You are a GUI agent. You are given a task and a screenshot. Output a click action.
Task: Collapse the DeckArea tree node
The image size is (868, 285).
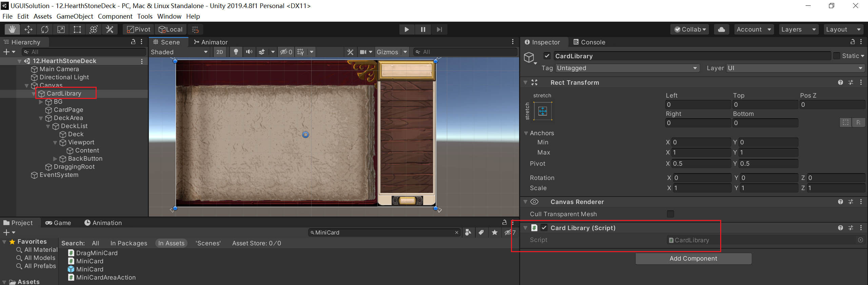coord(41,118)
